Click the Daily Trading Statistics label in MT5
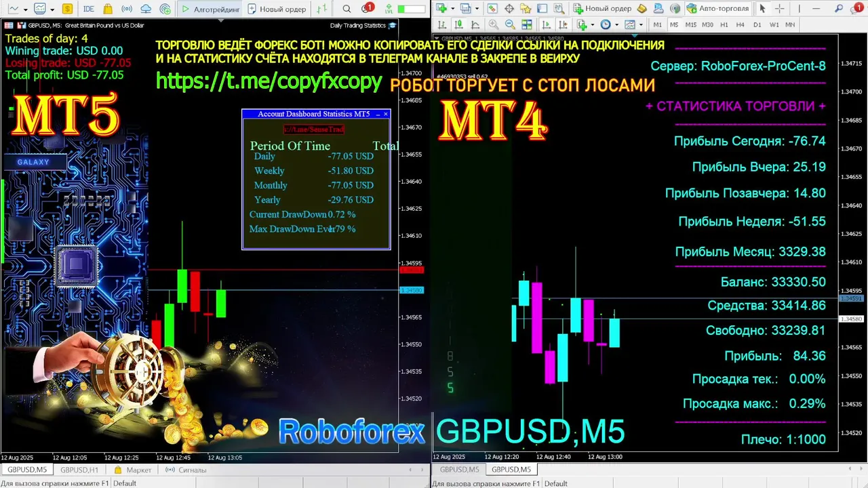This screenshot has height=488, width=868. tap(357, 25)
